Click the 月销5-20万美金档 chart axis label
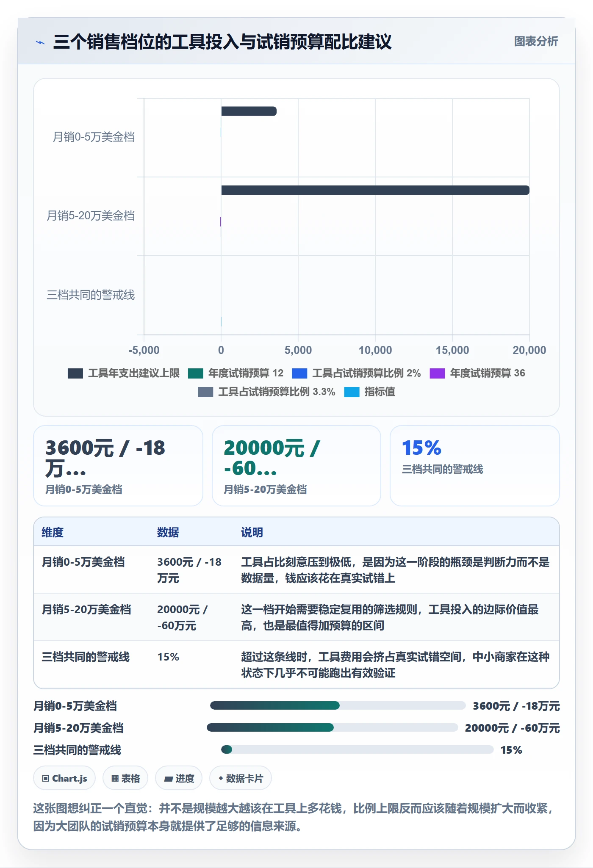Screen dimensions: 593x868 point(91,216)
